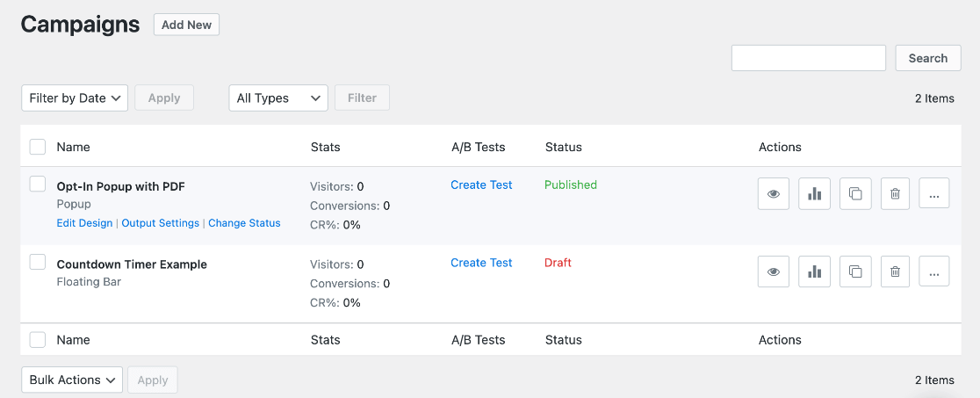The image size is (980, 398).
Task: Open Output Settings for the popup
Action: 161,223
